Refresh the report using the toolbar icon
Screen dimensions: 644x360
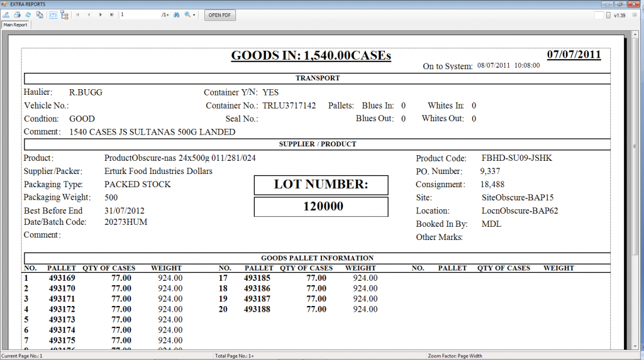pos(28,14)
